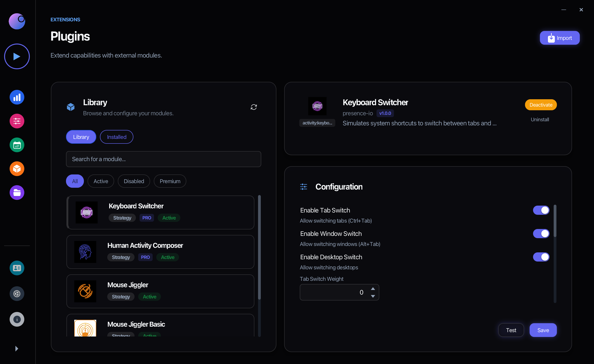This screenshot has width=594, height=364.
Task: Open the purple folder icon
Action: tap(17, 193)
